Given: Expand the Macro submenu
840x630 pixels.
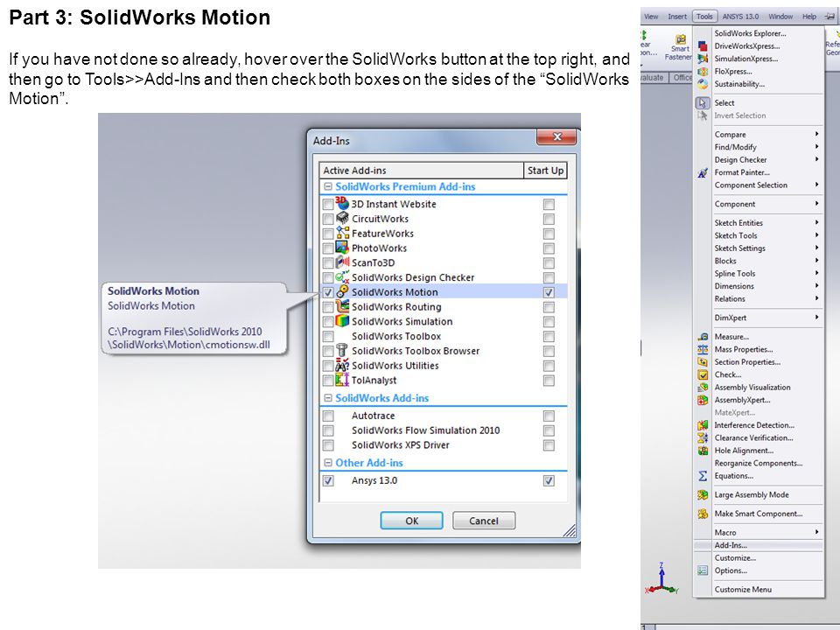Looking at the screenshot, I should tap(759, 533).
